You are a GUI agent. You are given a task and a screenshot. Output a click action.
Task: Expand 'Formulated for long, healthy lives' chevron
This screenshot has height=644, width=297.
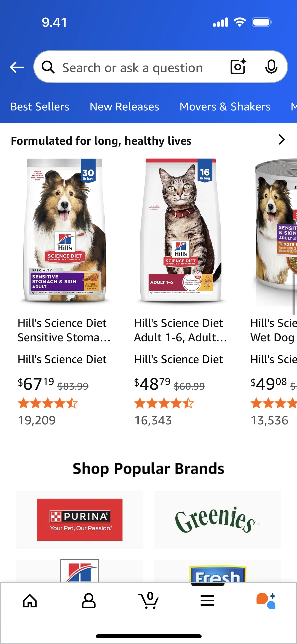tap(282, 140)
